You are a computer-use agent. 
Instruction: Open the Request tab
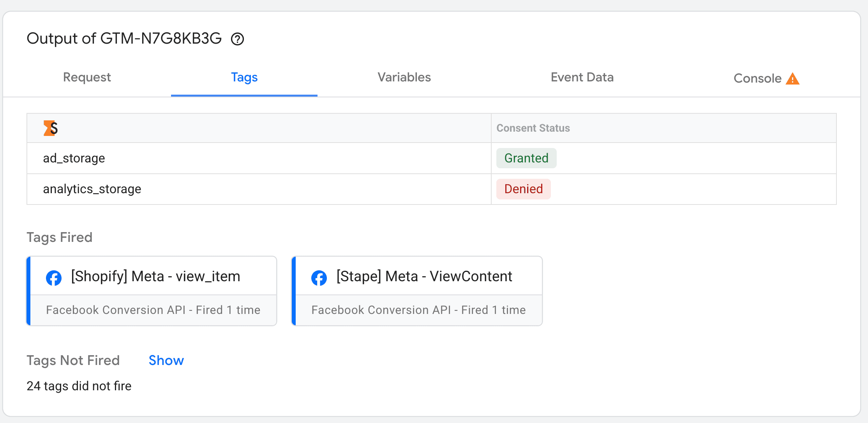[87, 77]
